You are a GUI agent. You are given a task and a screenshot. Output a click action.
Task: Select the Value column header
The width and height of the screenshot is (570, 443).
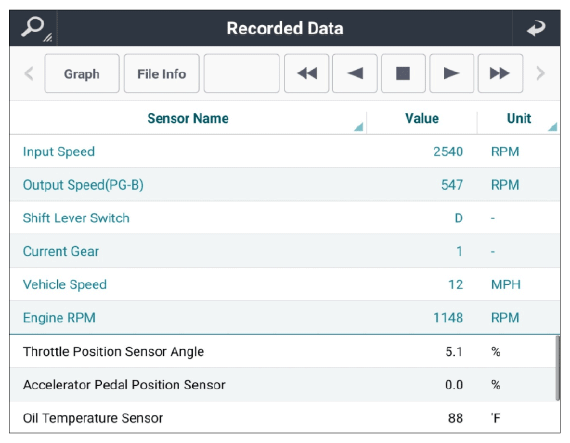422,118
